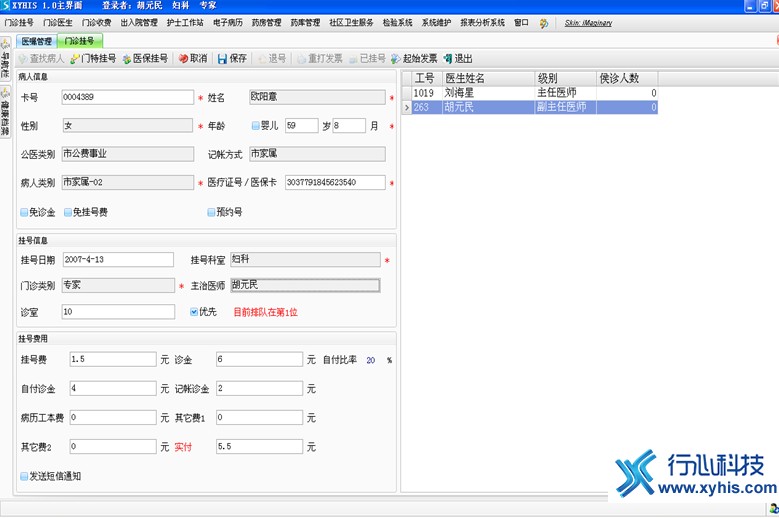Switch to the 医嘱管理 tab

coord(37,41)
